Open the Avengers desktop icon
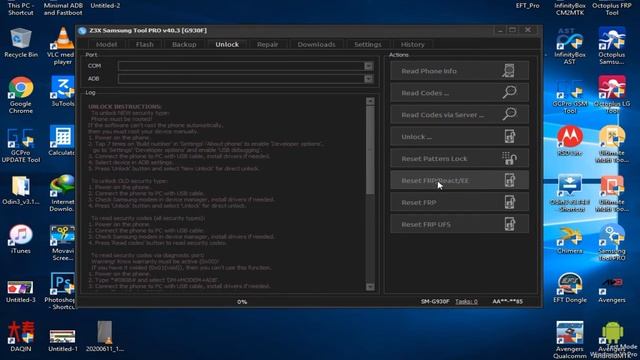The height and width of the screenshot is (360, 640). [x=611, y=290]
